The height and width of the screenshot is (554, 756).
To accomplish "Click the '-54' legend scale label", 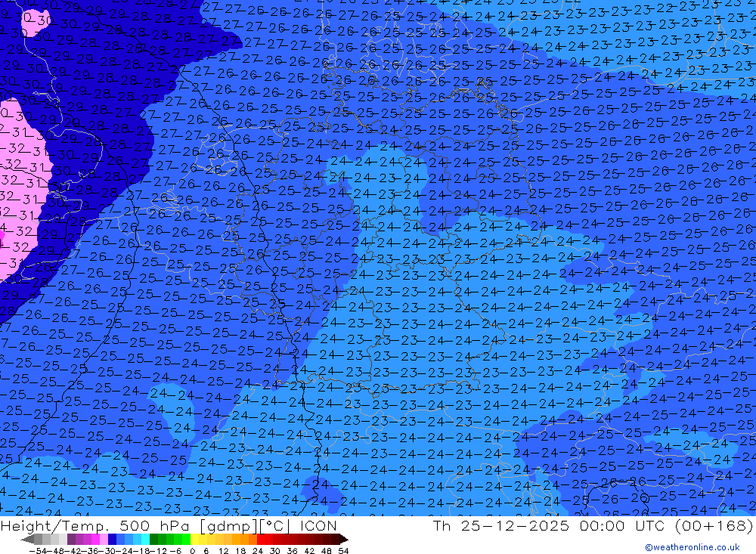I will 38,551.
